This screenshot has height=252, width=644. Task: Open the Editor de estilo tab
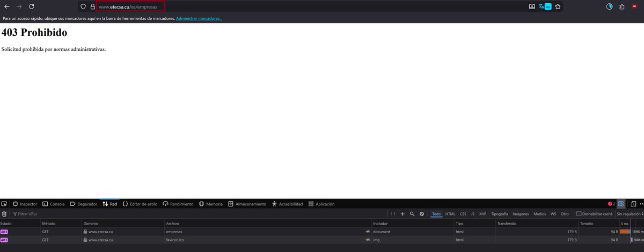click(x=140, y=204)
